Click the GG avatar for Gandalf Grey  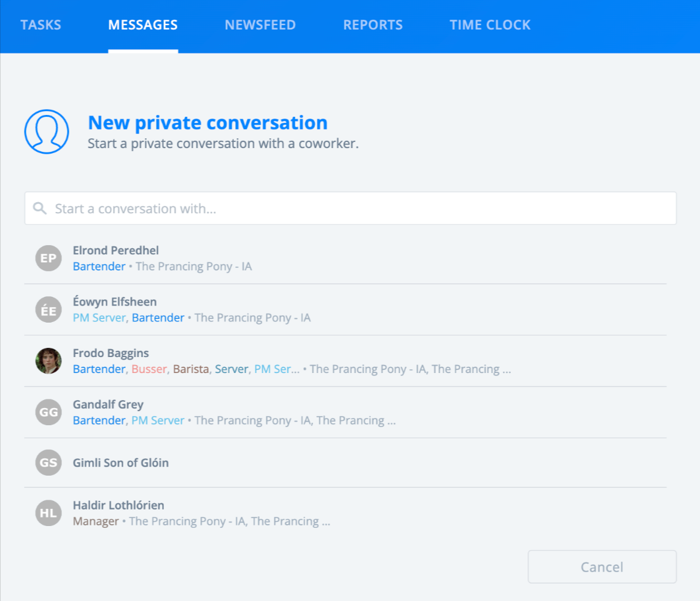coord(49,412)
